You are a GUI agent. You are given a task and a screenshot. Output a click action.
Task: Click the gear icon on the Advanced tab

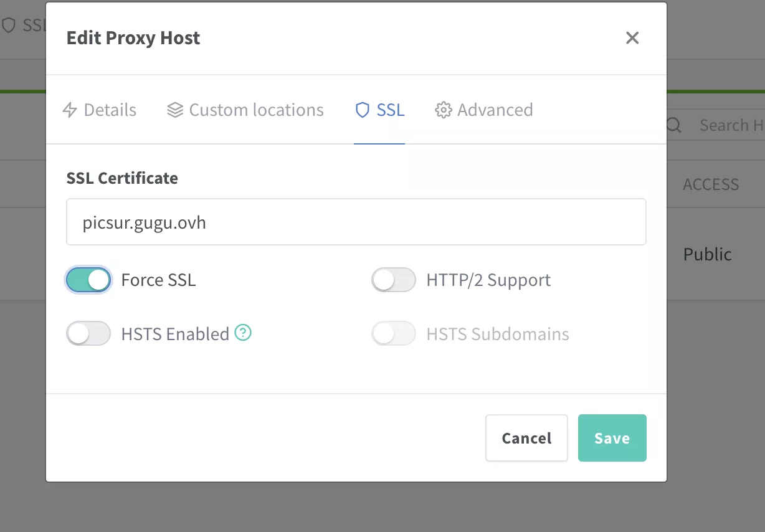click(x=443, y=110)
